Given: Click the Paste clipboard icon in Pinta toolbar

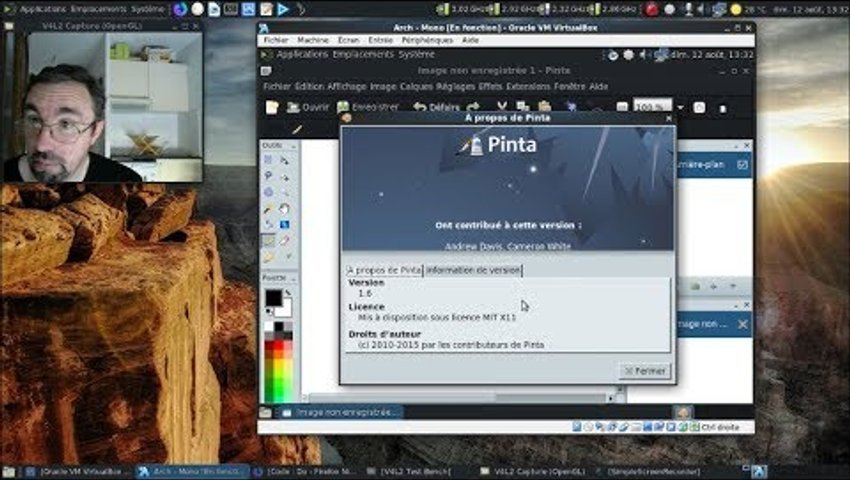Looking at the screenshot, I should pyautogui.click(x=544, y=107).
